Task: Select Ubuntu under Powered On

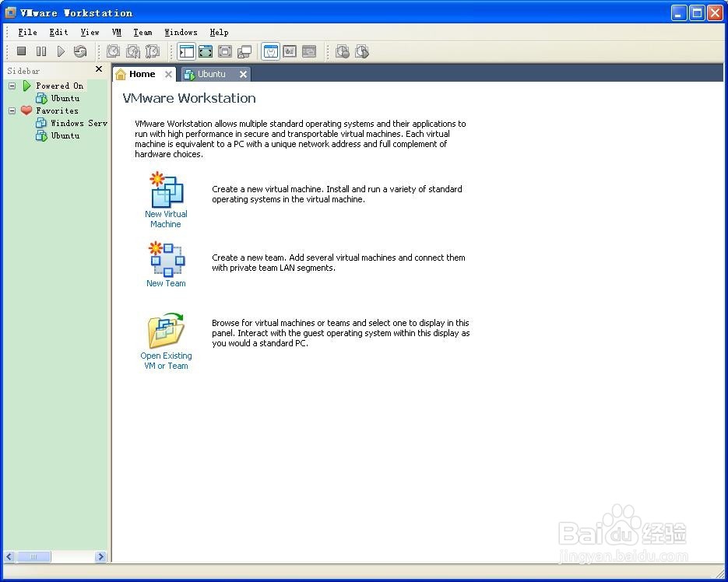Action: point(65,98)
